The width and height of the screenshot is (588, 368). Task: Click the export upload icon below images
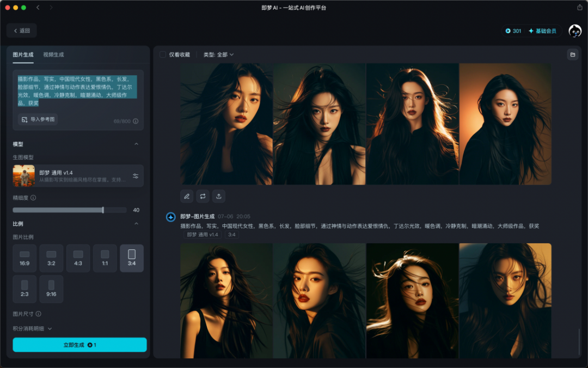click(219, 196)
